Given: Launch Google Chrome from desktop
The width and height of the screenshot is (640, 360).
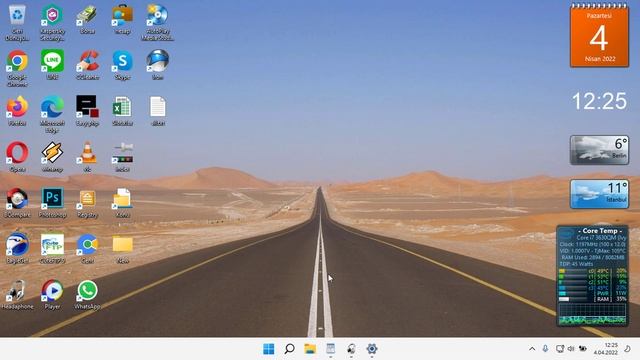Looking at the screenshot, I should pos(17,62).
